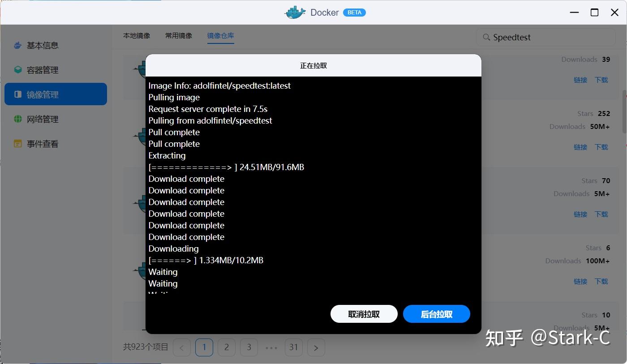Viewport: 627px width, 364px height.
Task: Go to page 2 of results
Action: point(227,347)
